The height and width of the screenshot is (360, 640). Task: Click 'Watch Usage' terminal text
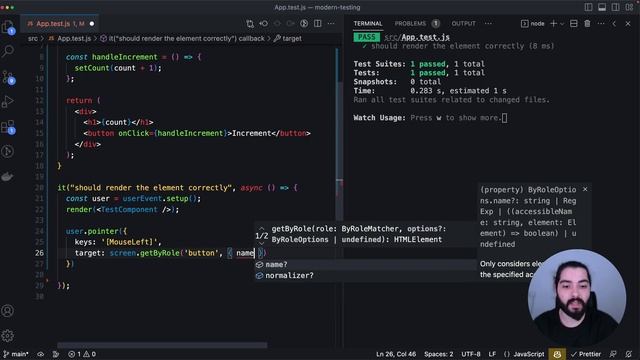379,118
